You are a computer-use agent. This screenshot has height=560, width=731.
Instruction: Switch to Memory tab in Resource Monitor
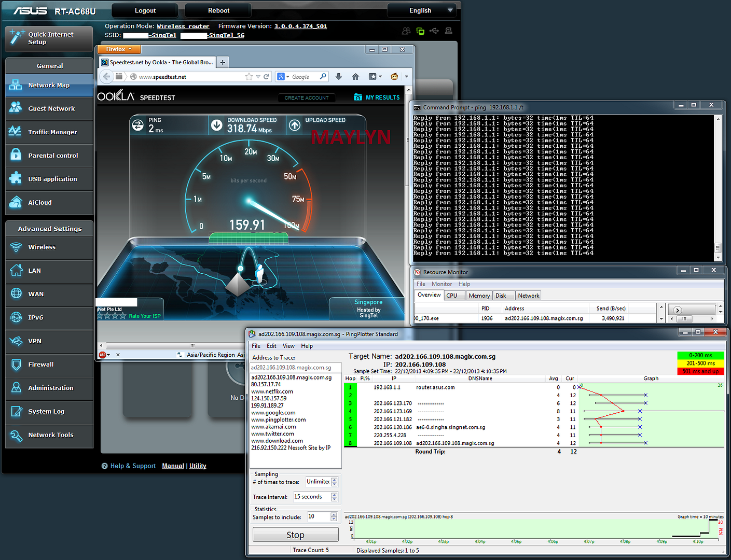[x=479, y=296]
